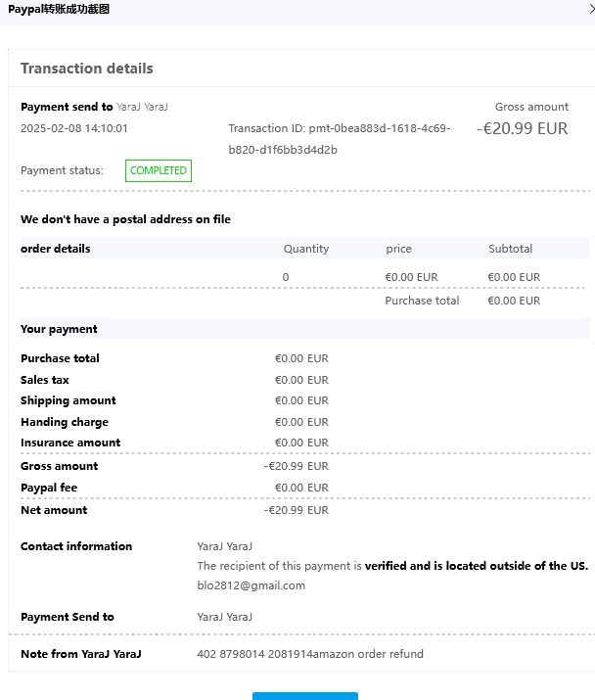Click the price column header

point(398,249)
